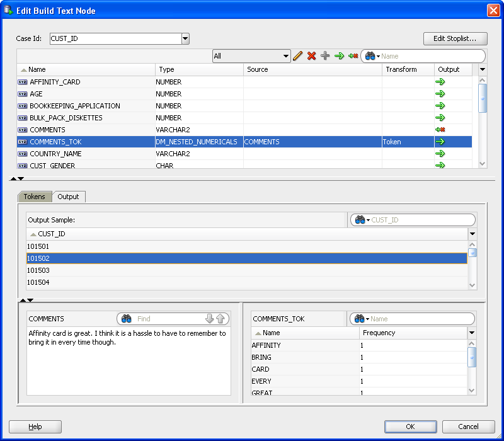
Task: Add a transform with the green plus icon
Action: (325, 56)
